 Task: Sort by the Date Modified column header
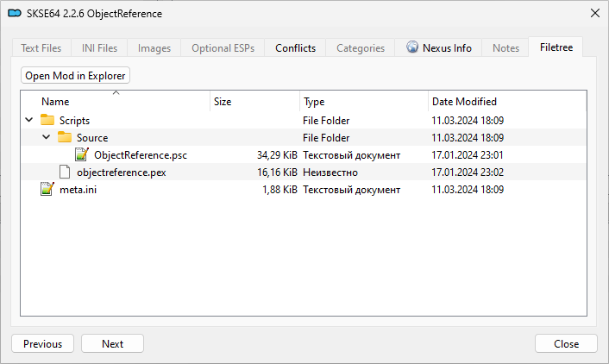click(507, 102)
